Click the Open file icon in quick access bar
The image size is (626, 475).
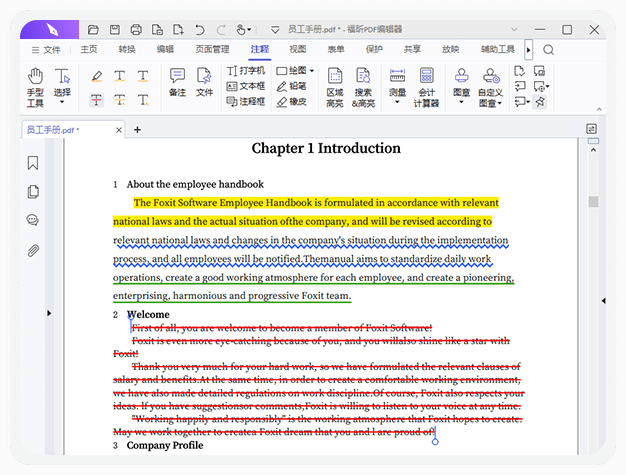coord(93,30)
